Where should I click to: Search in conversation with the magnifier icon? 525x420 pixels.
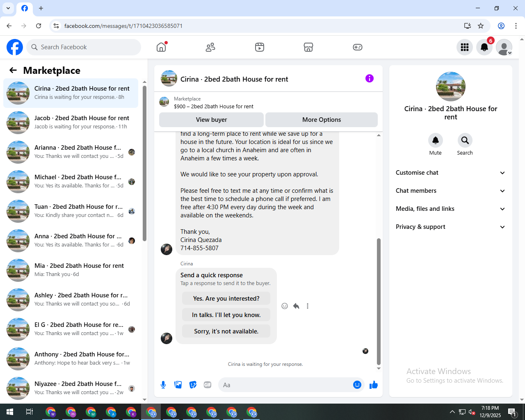pyautogui.click(x=465, y=140)
